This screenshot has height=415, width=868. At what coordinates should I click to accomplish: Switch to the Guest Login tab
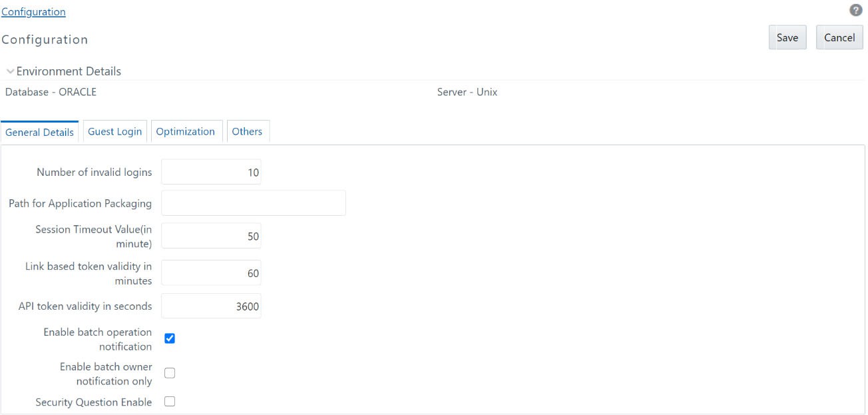pyautogui.click(x=114, y=131)
